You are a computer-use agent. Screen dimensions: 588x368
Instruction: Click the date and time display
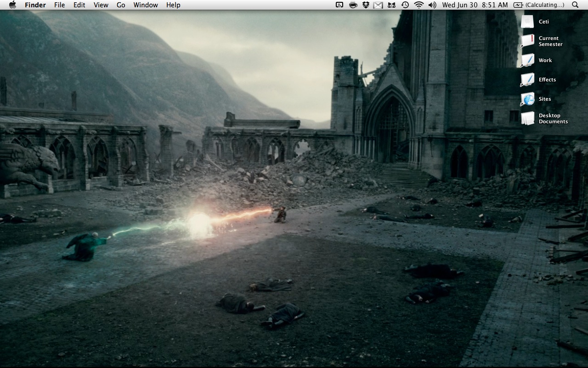click(475, 5)
